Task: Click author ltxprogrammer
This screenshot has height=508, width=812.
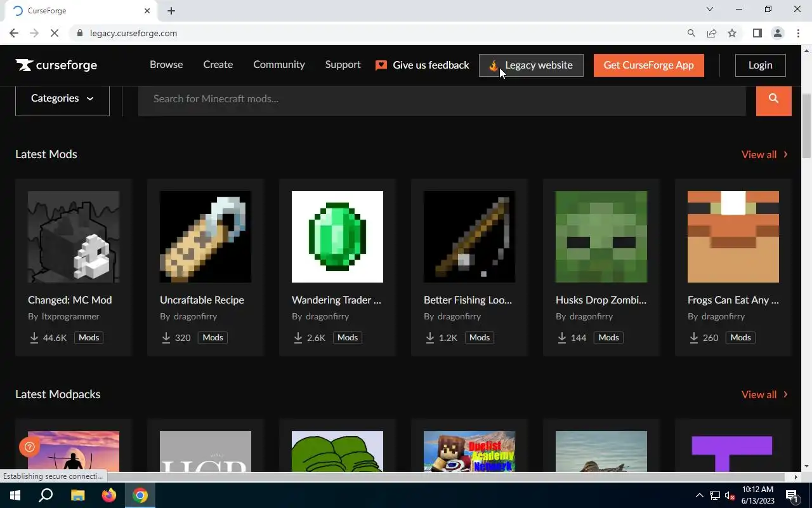Action: click(70, 316)
